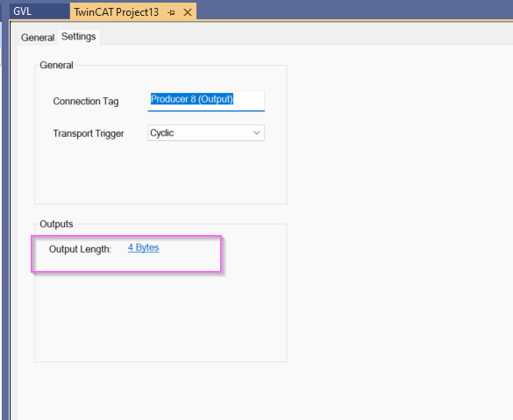
Task: Switch to the GVL document tab
Action: (22, 11)
